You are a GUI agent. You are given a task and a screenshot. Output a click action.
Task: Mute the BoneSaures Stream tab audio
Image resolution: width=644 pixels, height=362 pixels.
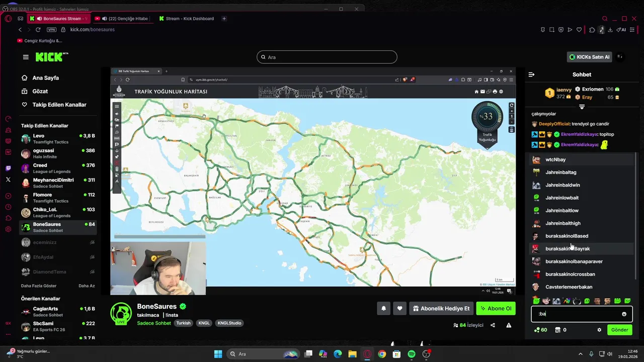[x=39, y=19]
